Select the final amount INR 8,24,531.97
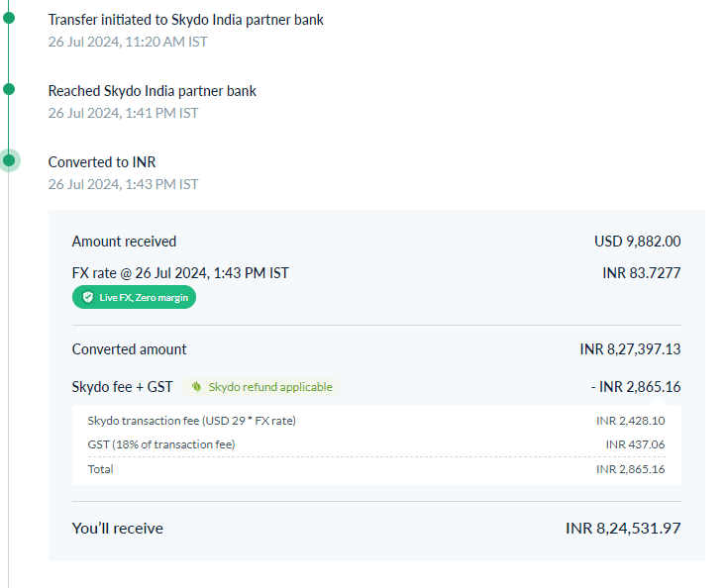This screenshot has height=588, width=726. tap(623, 529)
